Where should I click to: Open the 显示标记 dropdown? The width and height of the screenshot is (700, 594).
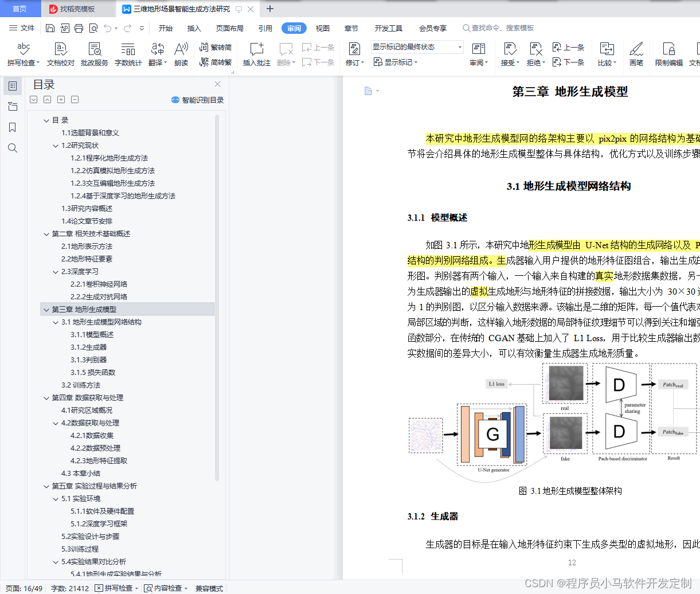[396, 62]
